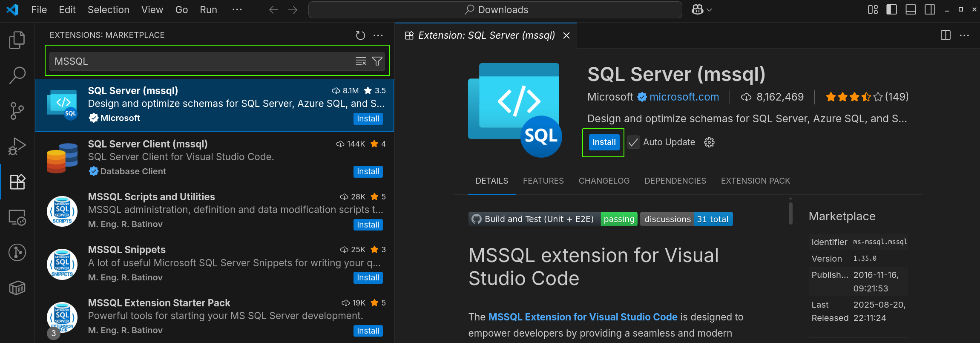Toggle the bottom panel visibility
This screenshot has height=343, width=980.
coord(911,10)
